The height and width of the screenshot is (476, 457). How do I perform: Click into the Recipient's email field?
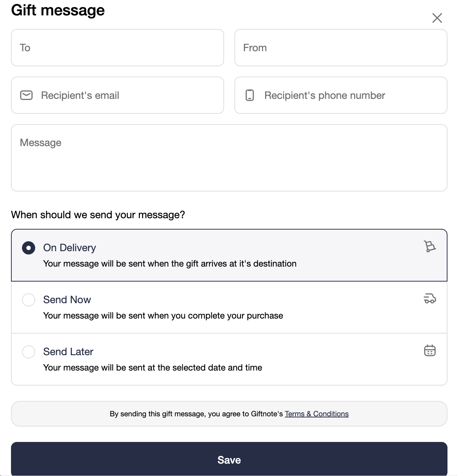point(118,95)
